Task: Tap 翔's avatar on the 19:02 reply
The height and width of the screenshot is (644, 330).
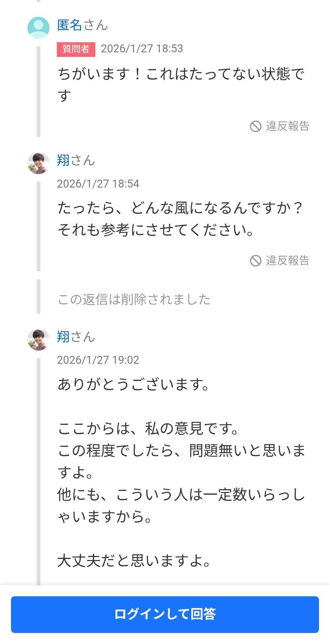Action: click(38, 340)
